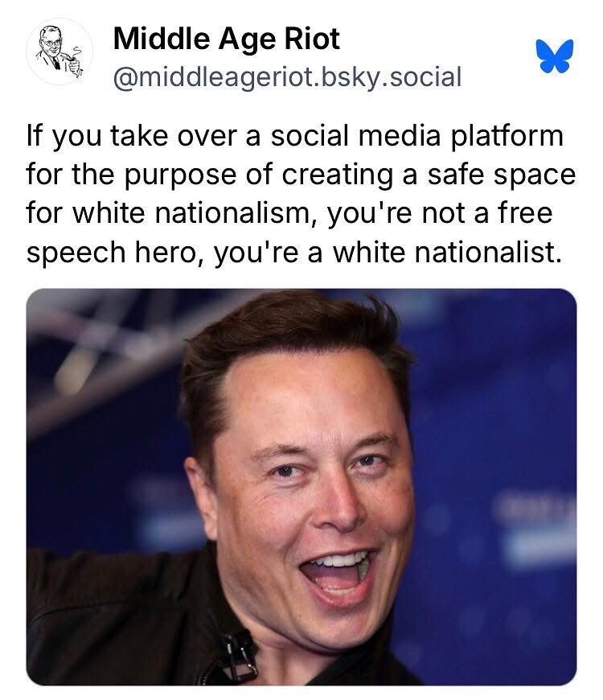Open the Middle Age Riot avatar picture

[x=59, y=51]
